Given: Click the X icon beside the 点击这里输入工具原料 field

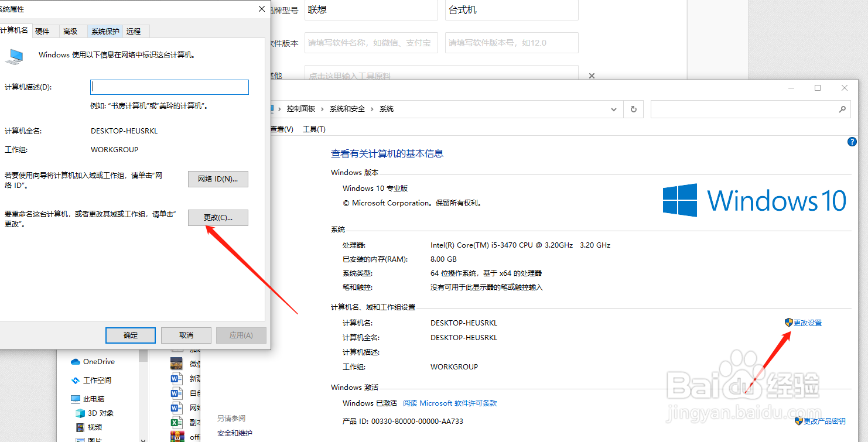Looking at the screenshot, I should [592, 76].
